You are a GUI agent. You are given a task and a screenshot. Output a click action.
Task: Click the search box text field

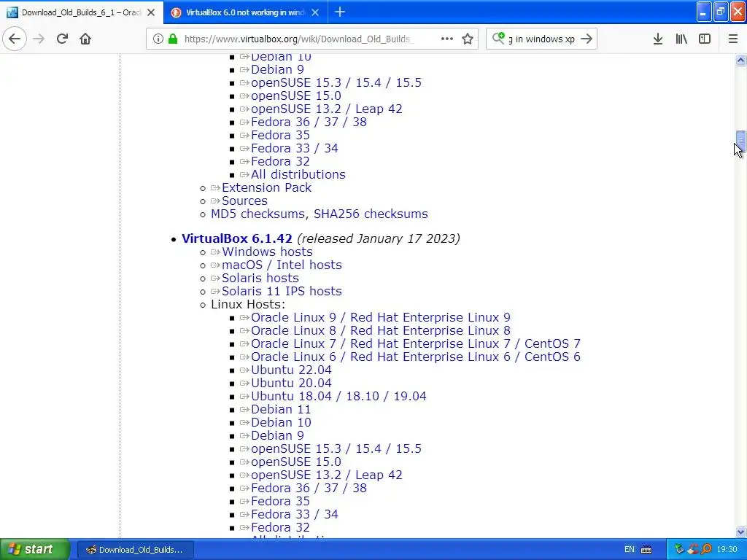tap(542, 39)
